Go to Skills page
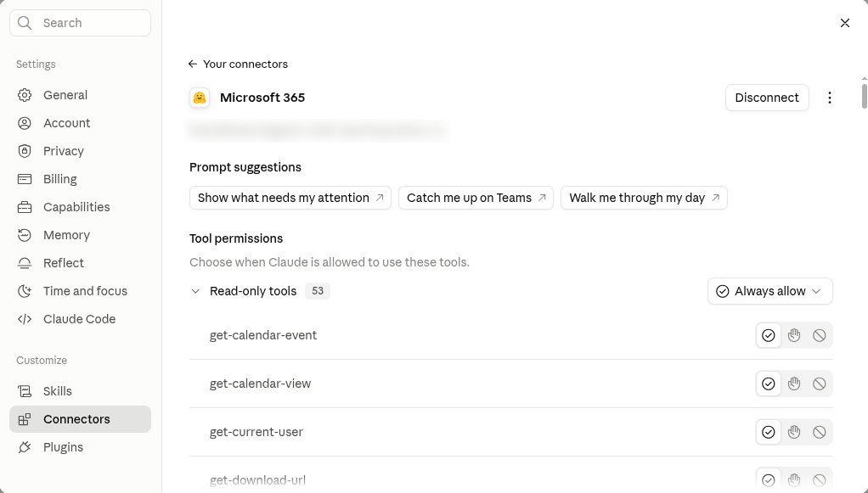The height and width of the screenshot is (493, 868). click(x=81, y=391)
